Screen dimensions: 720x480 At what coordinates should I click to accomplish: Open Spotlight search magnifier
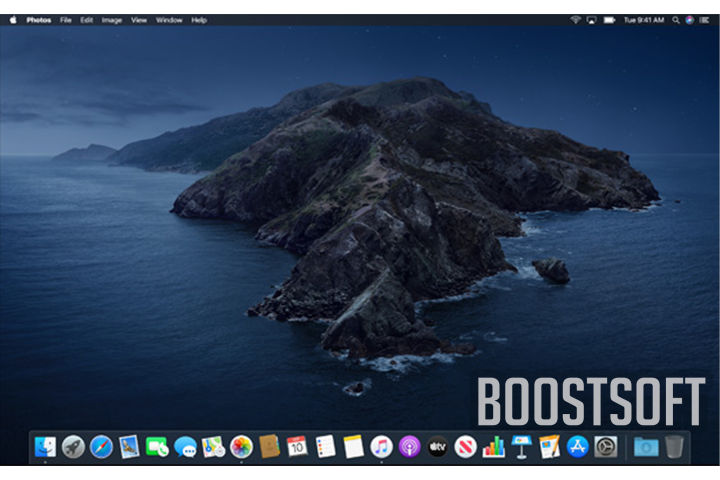[x=675, y=20]
